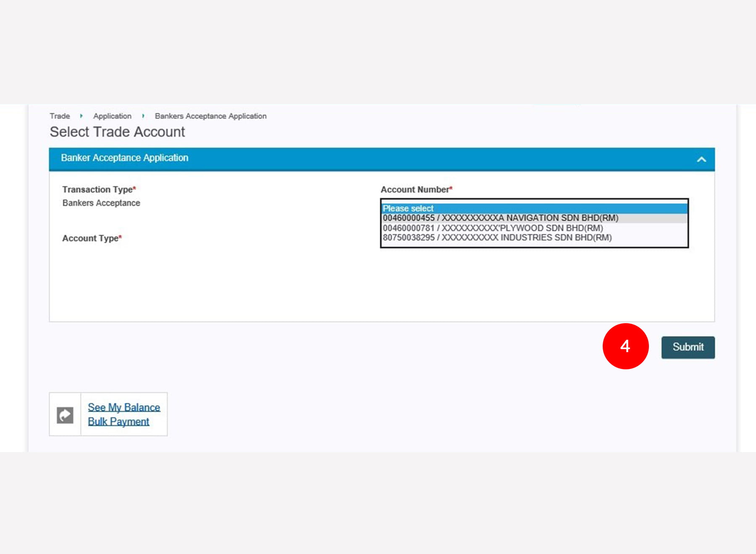Click the breadcrumb arrow after Trade
The width and height of the screenshot is (756, 554).
(81, 116)
